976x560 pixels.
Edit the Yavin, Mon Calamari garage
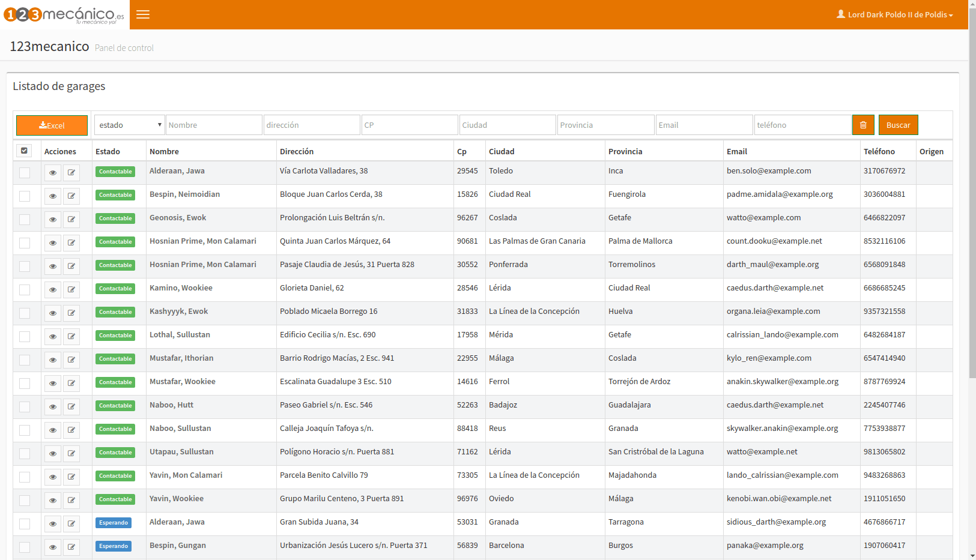click(x=71, y=477)
